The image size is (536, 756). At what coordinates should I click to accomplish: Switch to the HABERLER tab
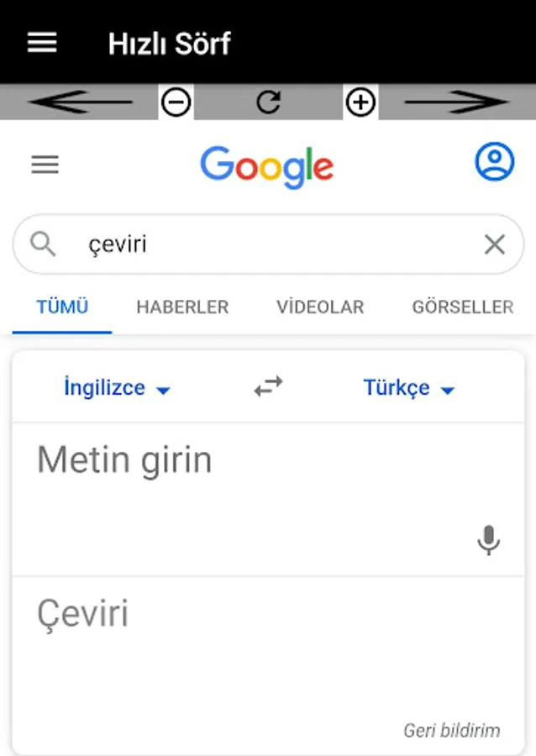click(x=182, y=307)
